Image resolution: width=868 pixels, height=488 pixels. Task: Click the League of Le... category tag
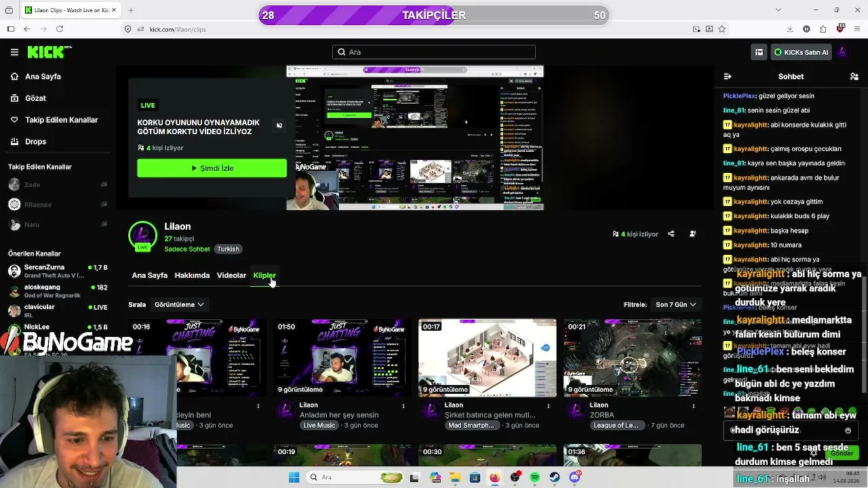point(616,426)
